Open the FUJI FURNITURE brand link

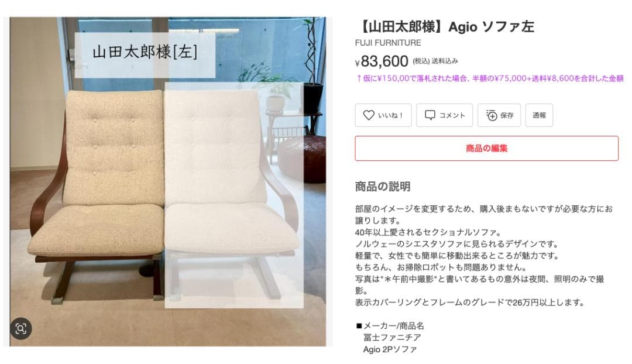pyautogui.click(x=388, y=43)
